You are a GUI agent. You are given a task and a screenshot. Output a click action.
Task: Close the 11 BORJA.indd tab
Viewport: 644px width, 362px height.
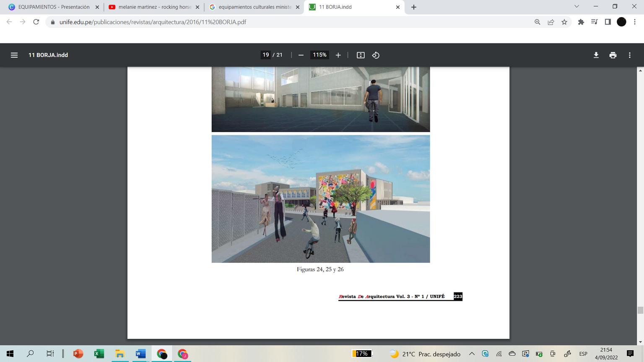(398, 7)
